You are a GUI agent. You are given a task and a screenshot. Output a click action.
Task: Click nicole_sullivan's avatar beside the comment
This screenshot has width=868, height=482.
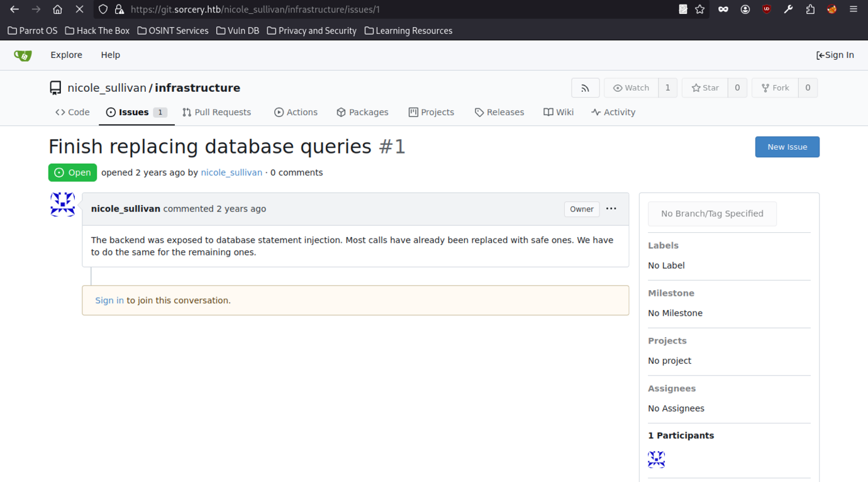click(x=63, y=205)
